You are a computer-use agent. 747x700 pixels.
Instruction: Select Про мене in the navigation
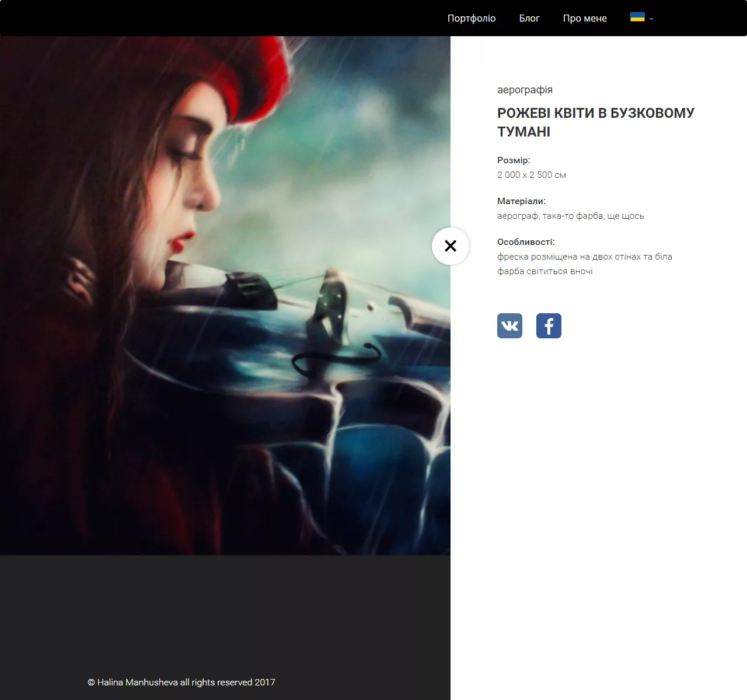(x=585, y=18)
